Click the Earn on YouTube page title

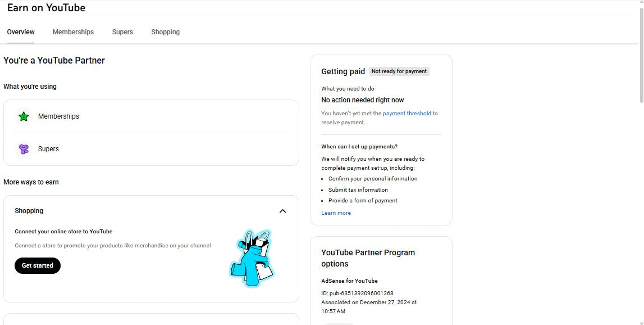click(46, 8)
